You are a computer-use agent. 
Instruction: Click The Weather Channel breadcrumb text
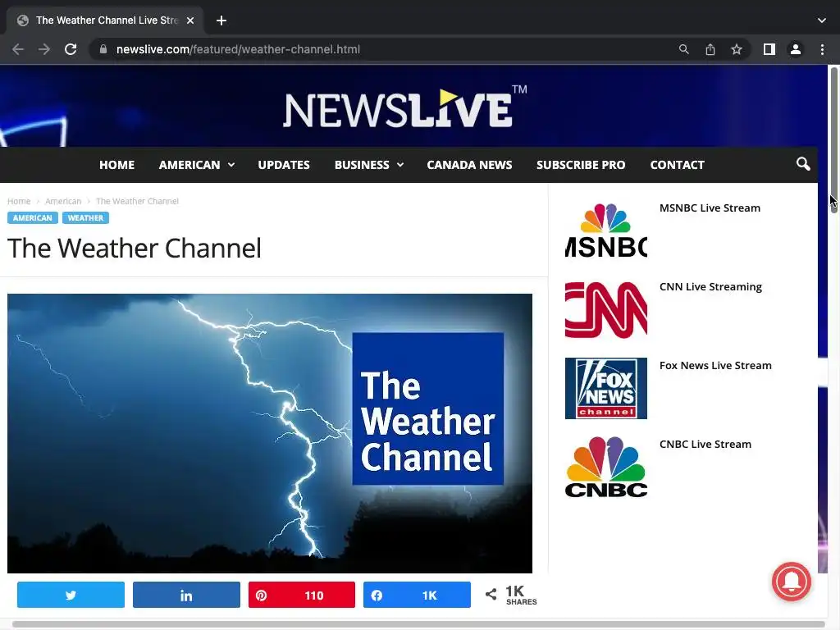(137, 201)
